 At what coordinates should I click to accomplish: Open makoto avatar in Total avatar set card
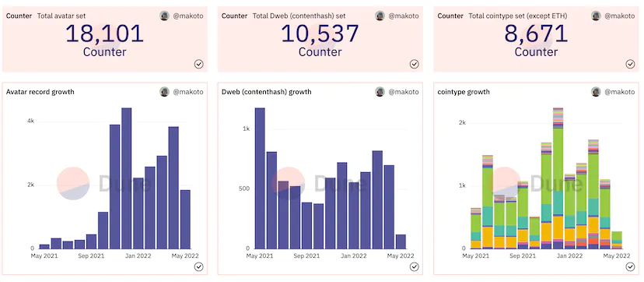click(165, 16)
